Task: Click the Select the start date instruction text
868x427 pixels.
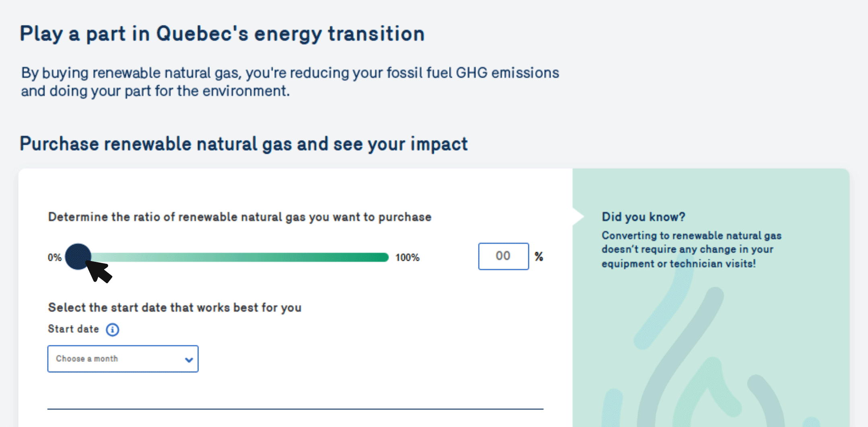Action: pyautogui.click(x=175, y=308)
